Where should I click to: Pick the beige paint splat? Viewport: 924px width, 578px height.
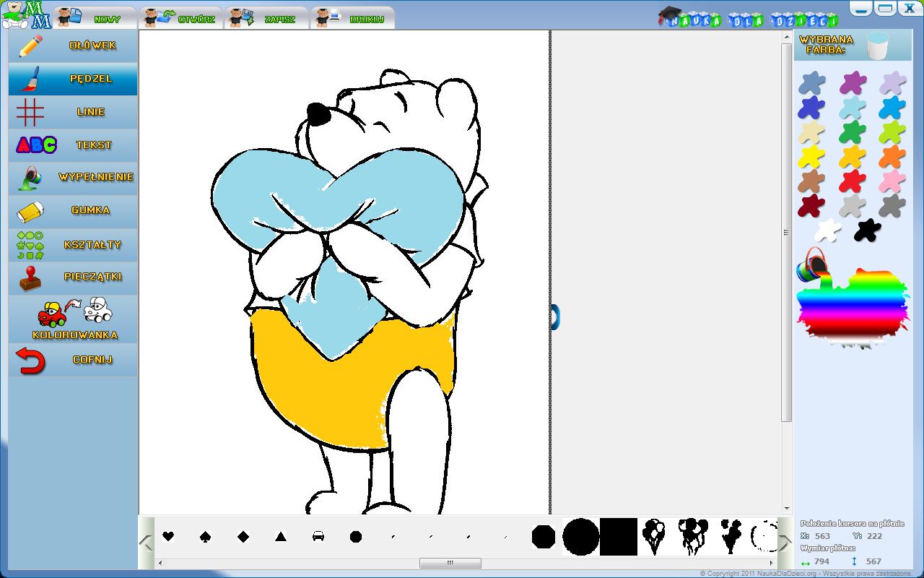coord(812,132)
